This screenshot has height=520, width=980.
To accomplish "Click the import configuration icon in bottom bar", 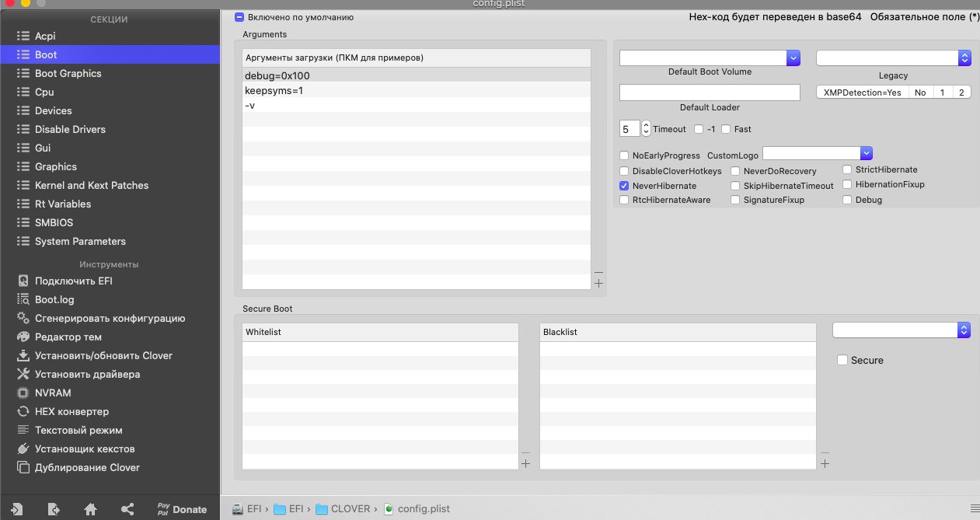I will 16,509.
